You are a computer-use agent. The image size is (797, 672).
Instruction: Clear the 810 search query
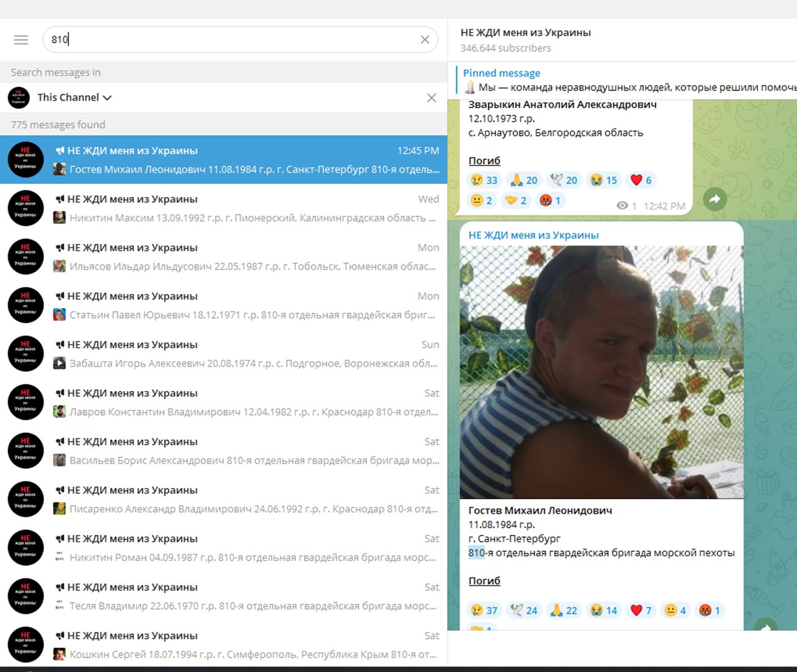425,39
